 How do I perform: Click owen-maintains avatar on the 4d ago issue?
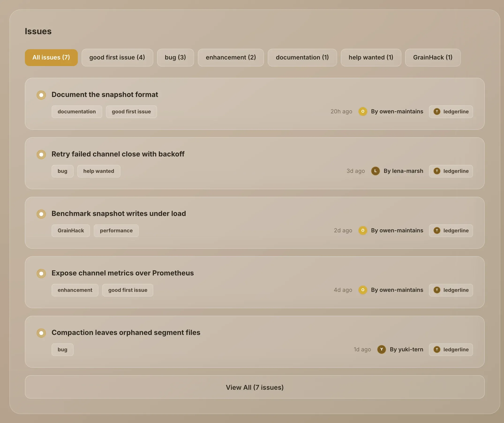[x=363, y=290]
